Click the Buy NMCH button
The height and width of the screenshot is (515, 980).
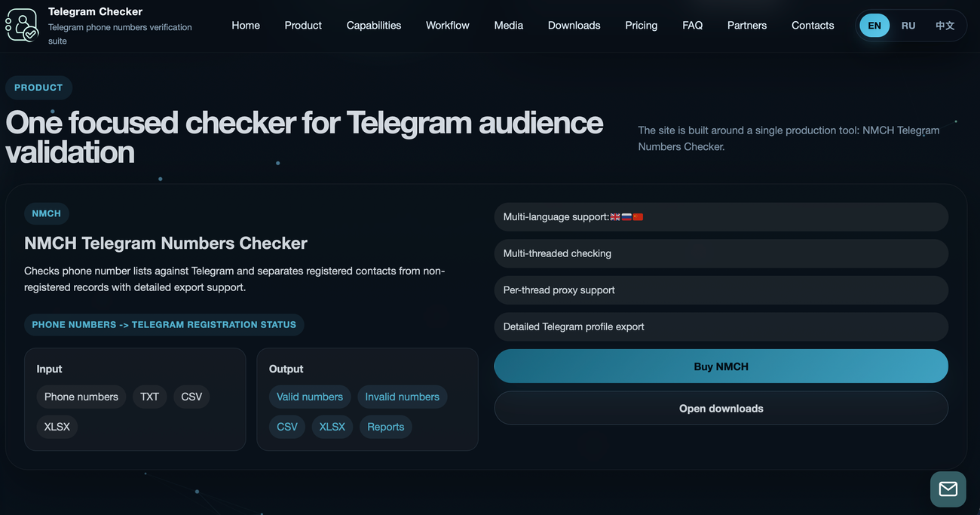[721, 366]
